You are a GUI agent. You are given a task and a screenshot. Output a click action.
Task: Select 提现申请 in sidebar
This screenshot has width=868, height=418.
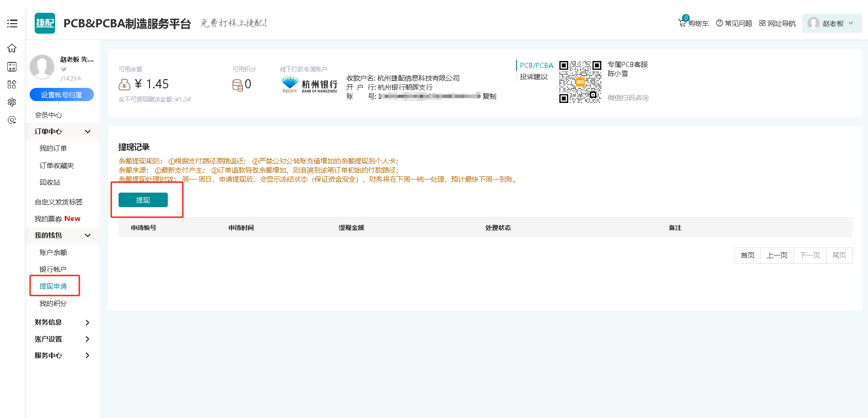(53, 286)
